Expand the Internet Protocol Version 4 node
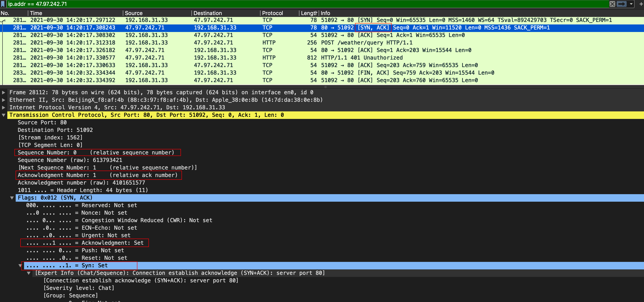 4,107
